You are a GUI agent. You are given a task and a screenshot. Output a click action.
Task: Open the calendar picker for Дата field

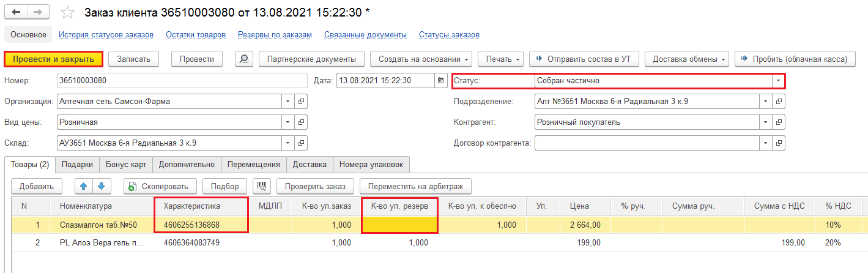point(440,81)
